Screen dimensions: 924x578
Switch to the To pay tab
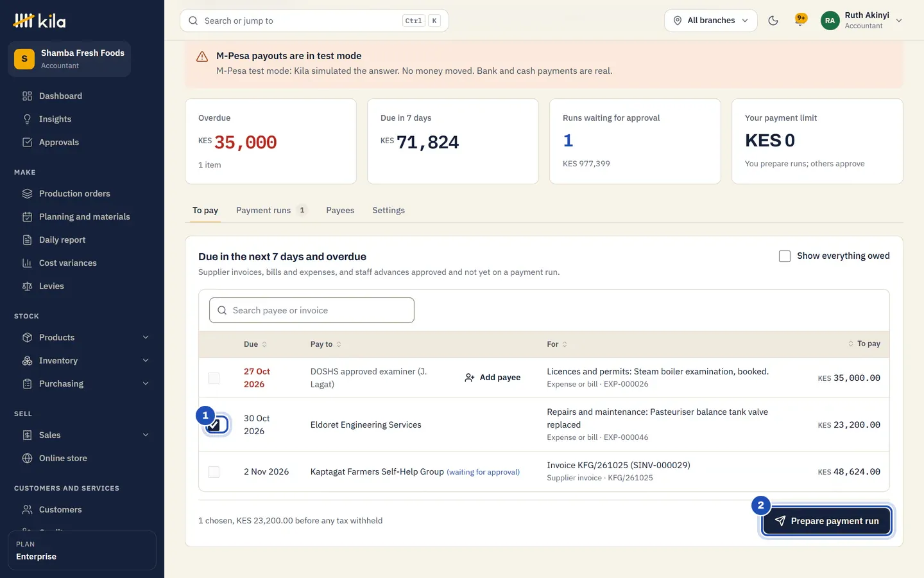pyautogui.click(x=205, y=211)
